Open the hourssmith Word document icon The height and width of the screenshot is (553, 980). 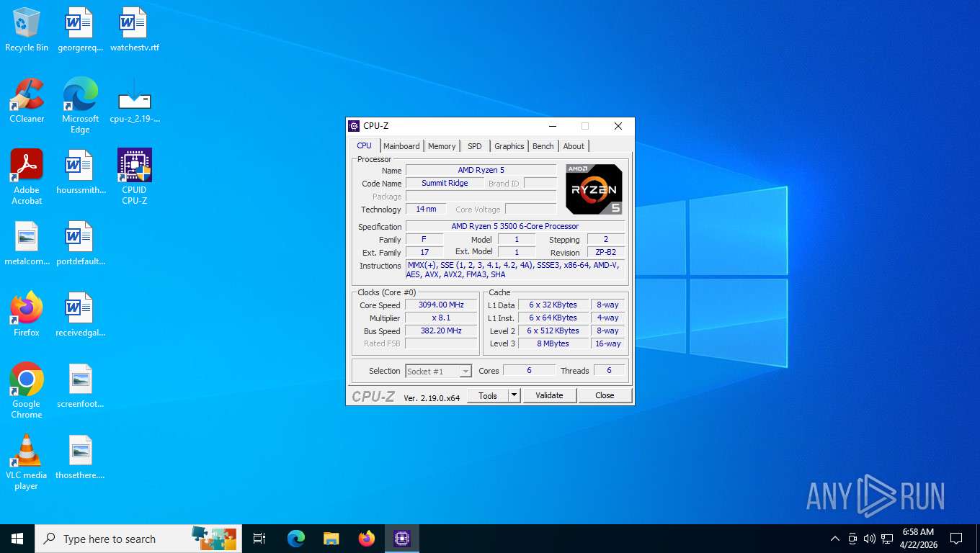click(x=79, y=172)
